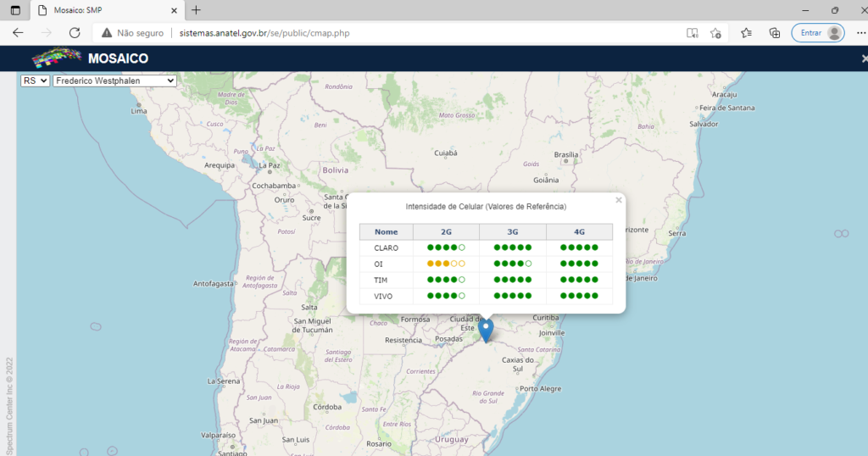Add page to favorites star icon

[x=715, y=33]
